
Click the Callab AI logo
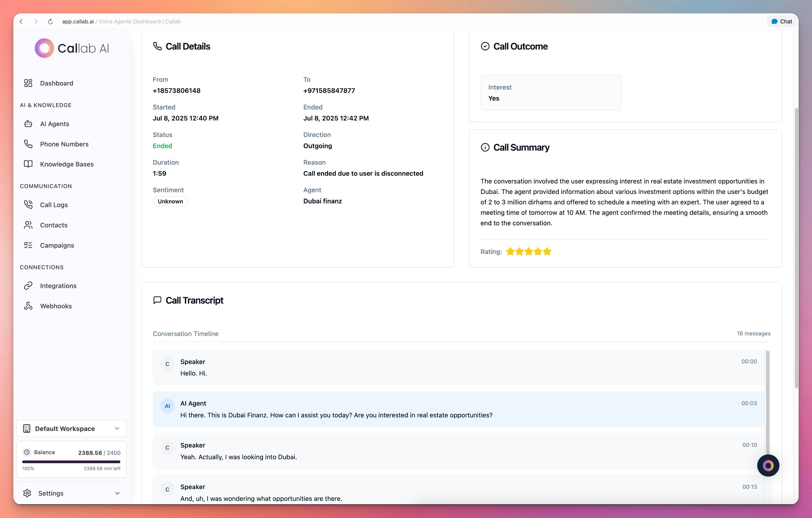71,48
